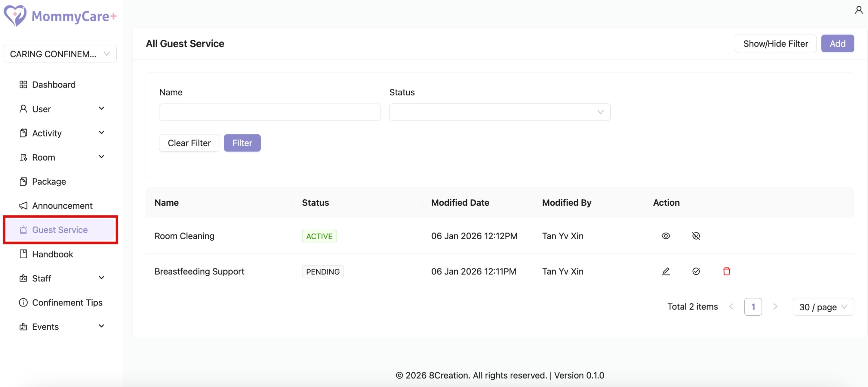Approve Breastfeeding Support via check-circle icon
This screenshot has width=868, height=387.
pos(696,271)
